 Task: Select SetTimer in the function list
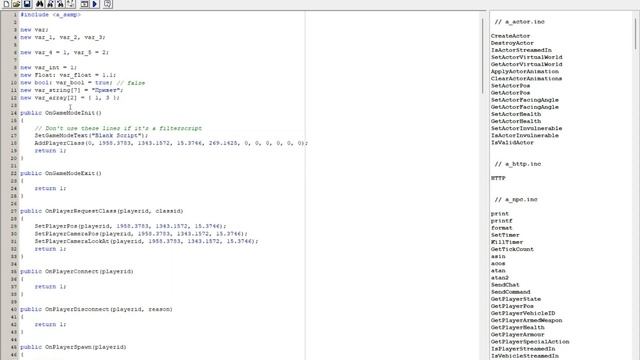(505, 235)
